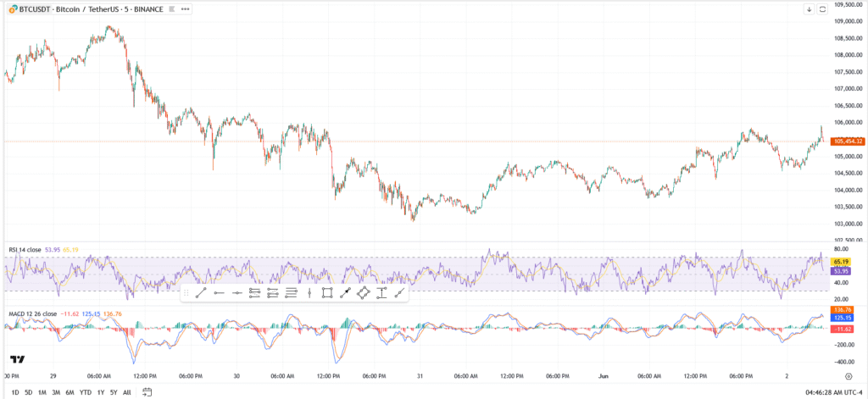Select the arrow line tool
Image resolution: width=868 pixels, height=399 pixels.
point(345,293)
